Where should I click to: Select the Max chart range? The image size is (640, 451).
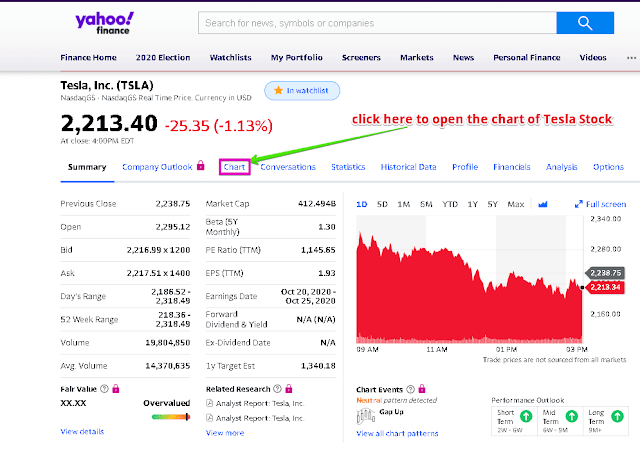click(516, 204)
